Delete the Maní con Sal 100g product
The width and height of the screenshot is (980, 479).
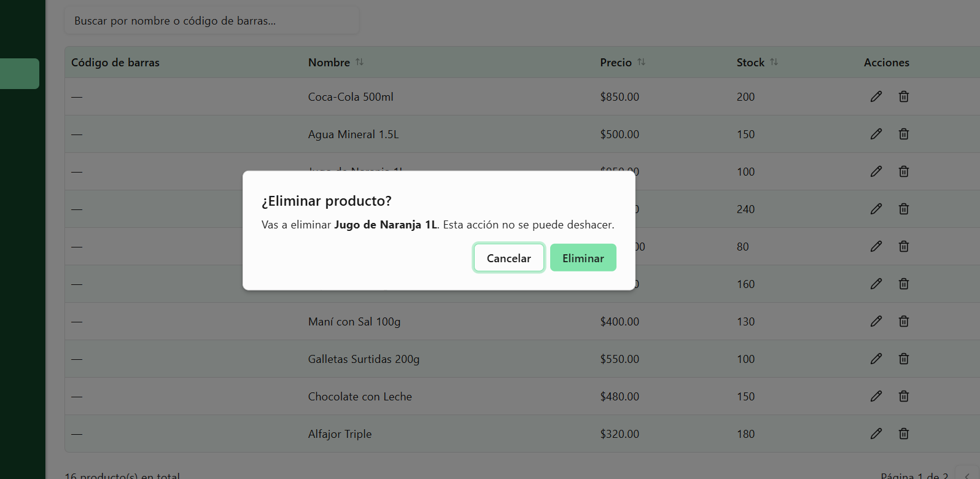pyautogui.click(x=904, y=321)
